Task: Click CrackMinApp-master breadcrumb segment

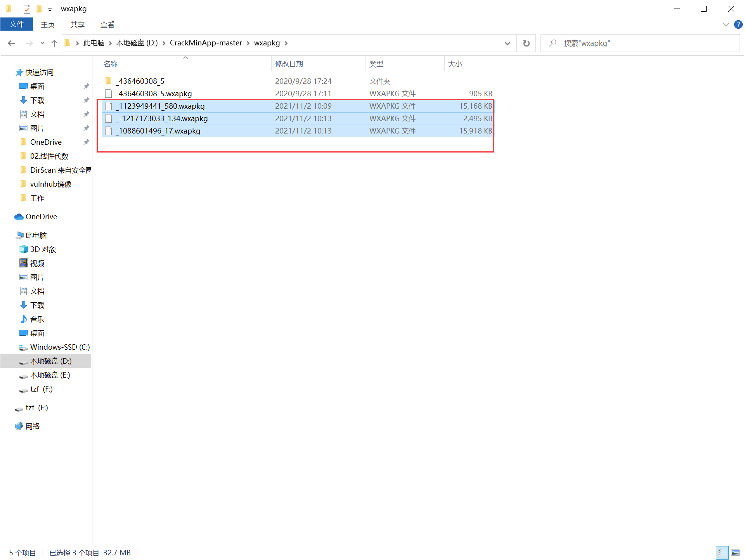Action: [x=206, y=43]
